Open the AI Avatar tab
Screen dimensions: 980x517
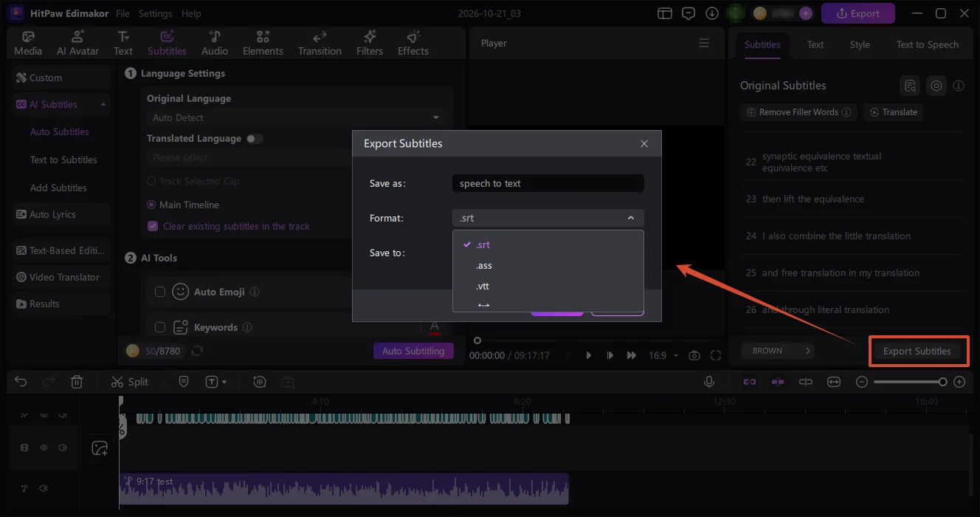78,44
